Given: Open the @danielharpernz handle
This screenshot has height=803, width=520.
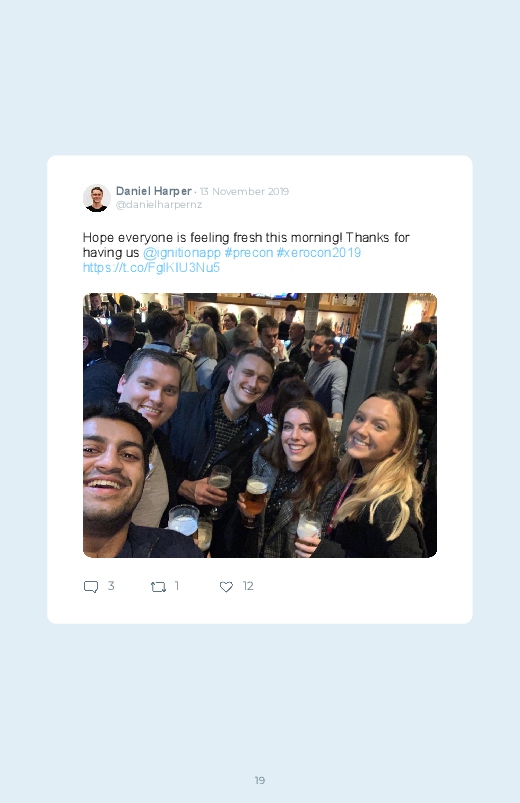Looking at the screenshot, I should (x=159, y=204).
